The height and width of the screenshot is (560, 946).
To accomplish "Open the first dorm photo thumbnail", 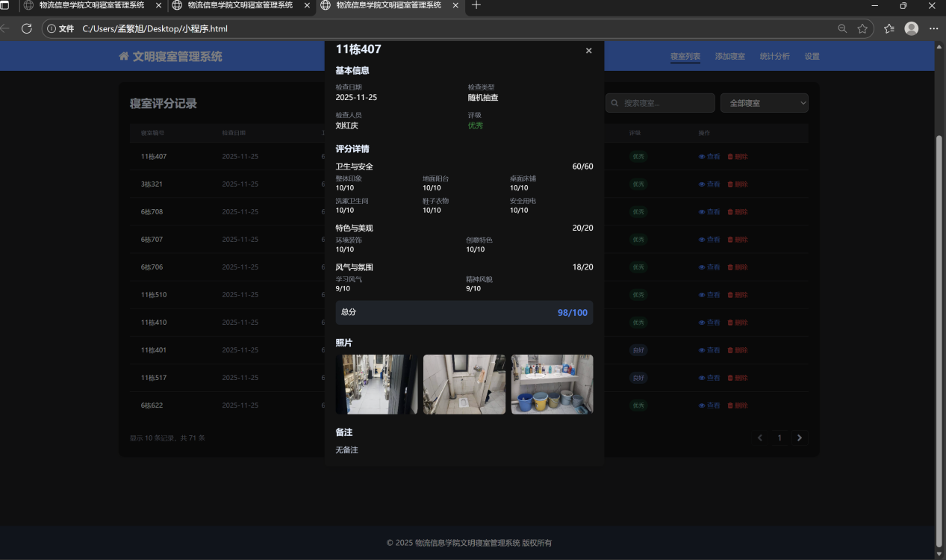I will (376, 385).
